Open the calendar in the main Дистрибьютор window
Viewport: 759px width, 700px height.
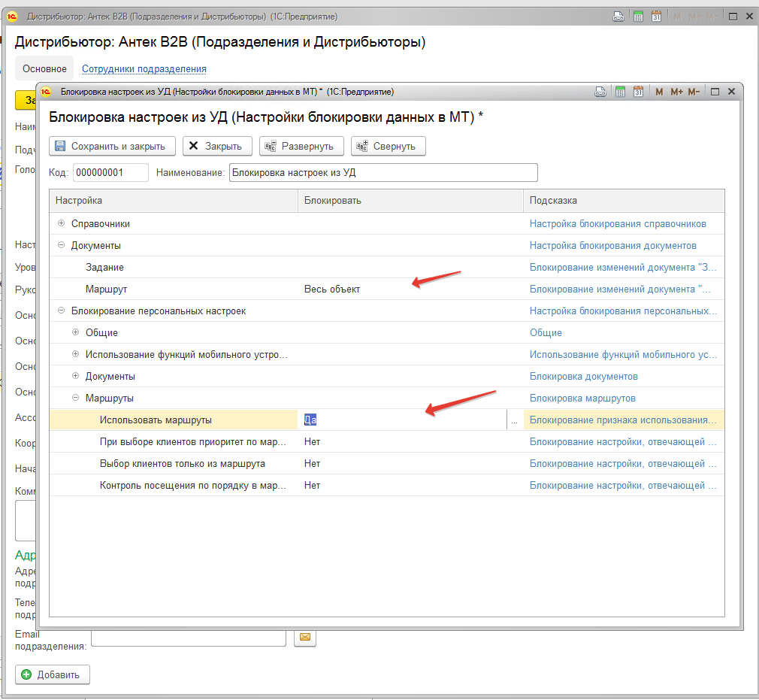click(656, 17)
